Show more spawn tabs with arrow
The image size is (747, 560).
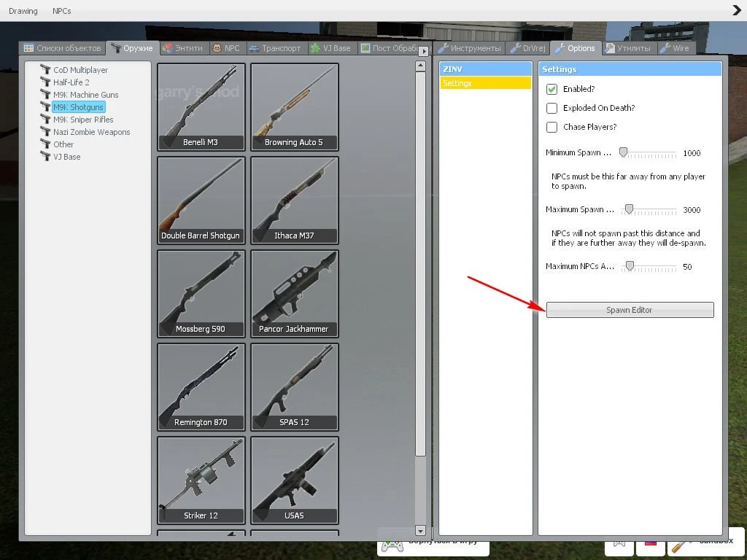tap(424, 50)
